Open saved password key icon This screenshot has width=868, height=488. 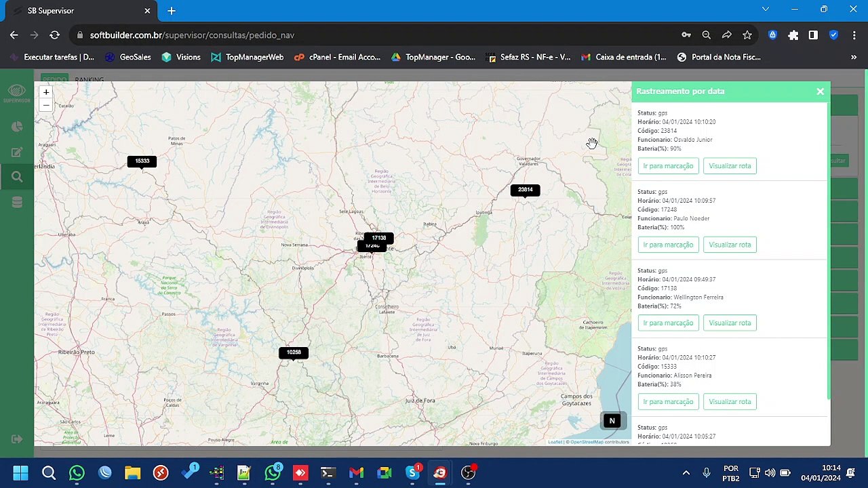pos(686,35)
